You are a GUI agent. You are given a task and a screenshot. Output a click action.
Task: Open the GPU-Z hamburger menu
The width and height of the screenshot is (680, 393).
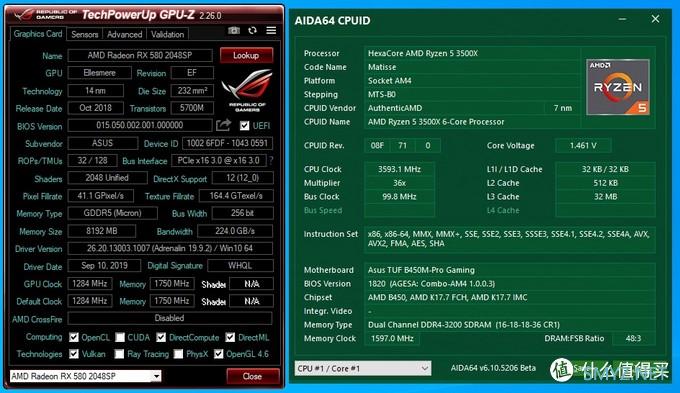pyautogui.click(x=271, y=30)
